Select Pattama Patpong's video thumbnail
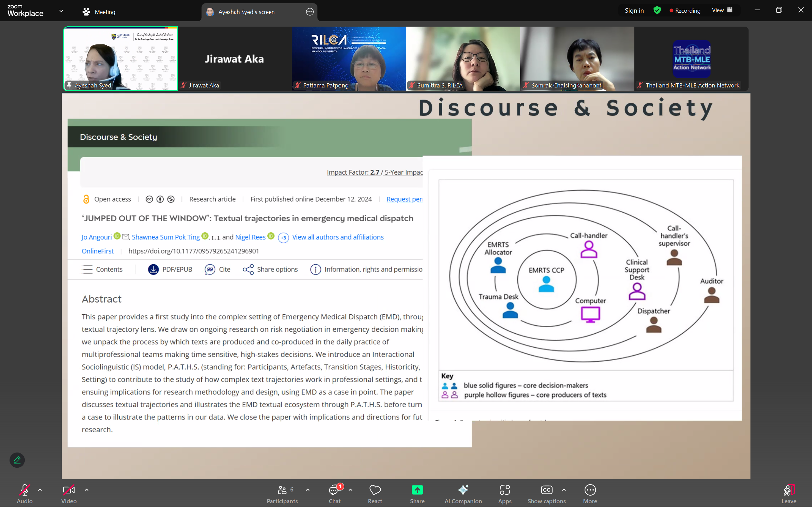Screen dimensions: 812x507 tap(349, 59)
